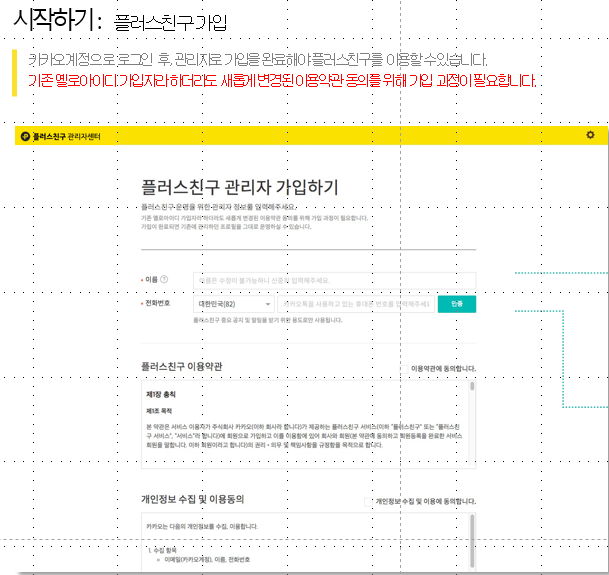
Task: Click the 제1조 목적 heading in terms
Action: pos(159,411)
